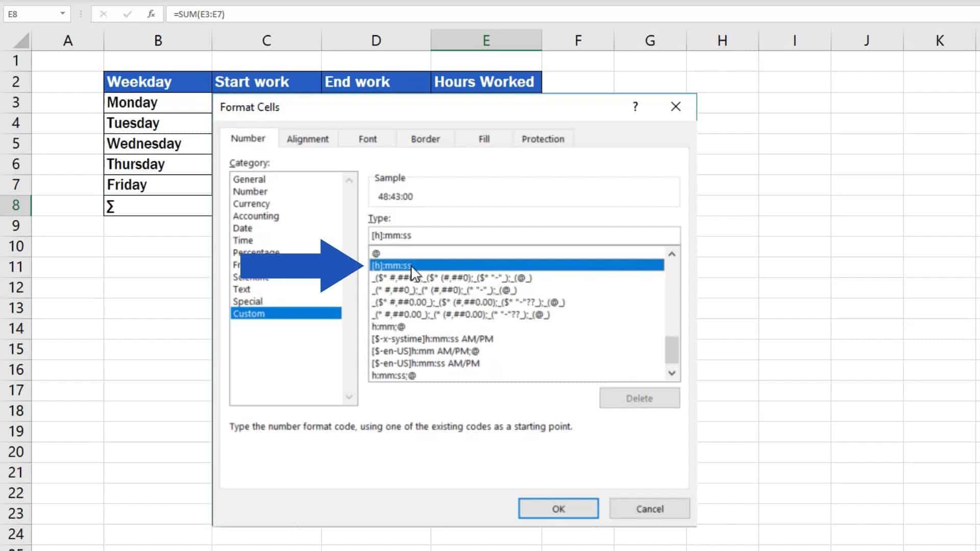
Task: Choose the [$-en-US]h:mm:ss AM/PM format code
Action: [427, 363]
